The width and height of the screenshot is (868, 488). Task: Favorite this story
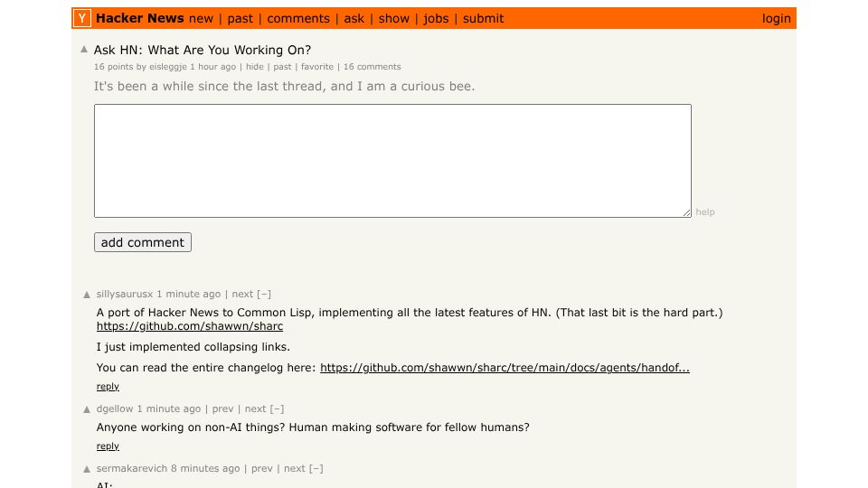pyautogui.click(x=317, y=66)
